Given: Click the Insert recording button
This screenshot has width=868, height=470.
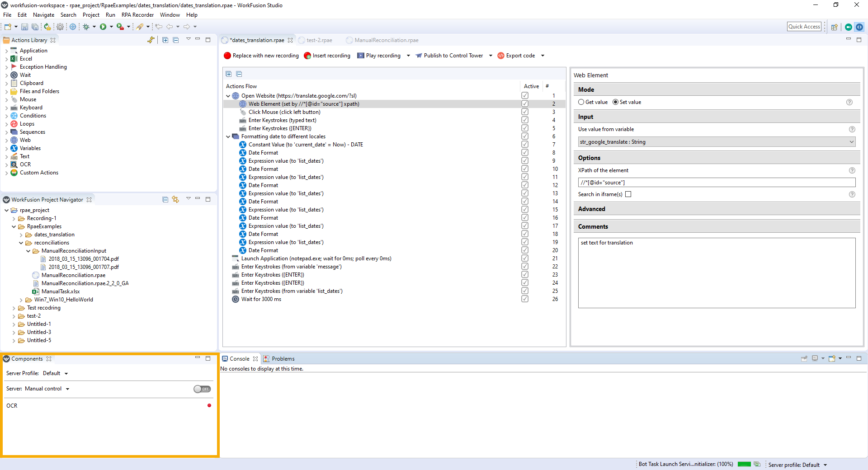Looking at the screenshot, I should (327, 56).
